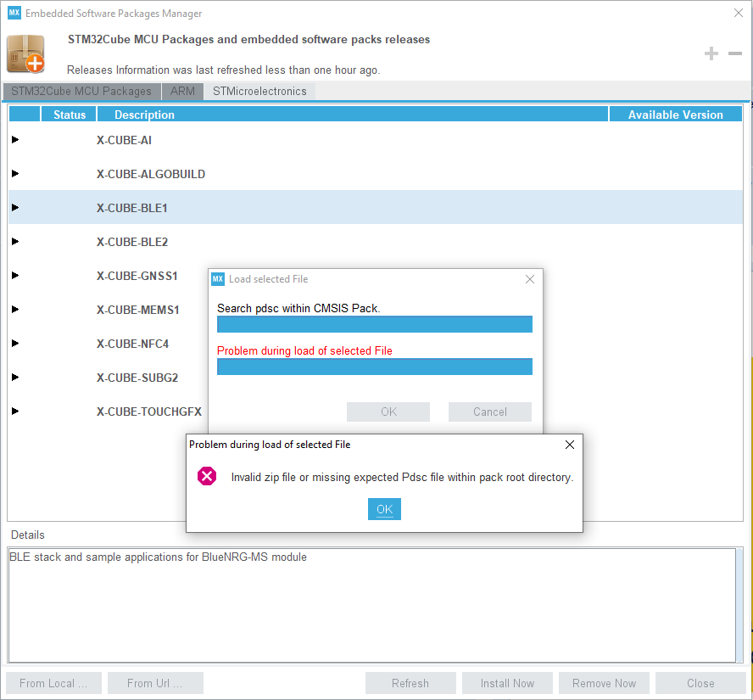Expand the X-CUBE-NFC4 package row
Viewport: 753px width, 700px height.
tap(15, 343)
